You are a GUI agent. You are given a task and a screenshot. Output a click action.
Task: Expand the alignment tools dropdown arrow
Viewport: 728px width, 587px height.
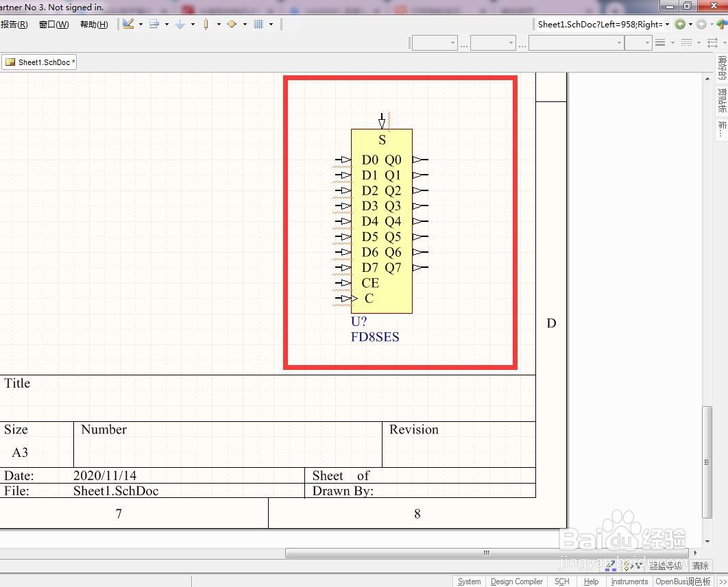pos(167,24)
